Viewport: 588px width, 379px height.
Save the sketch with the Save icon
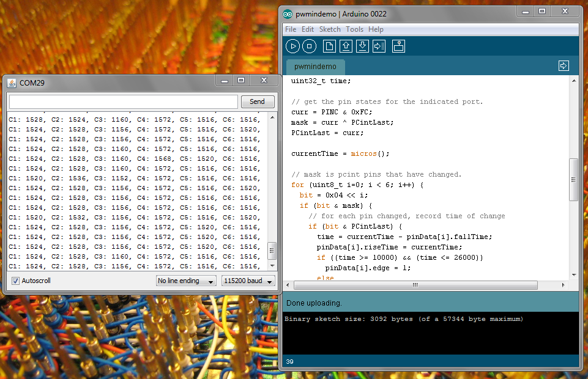pyautogui.click(x=362, y=46)
